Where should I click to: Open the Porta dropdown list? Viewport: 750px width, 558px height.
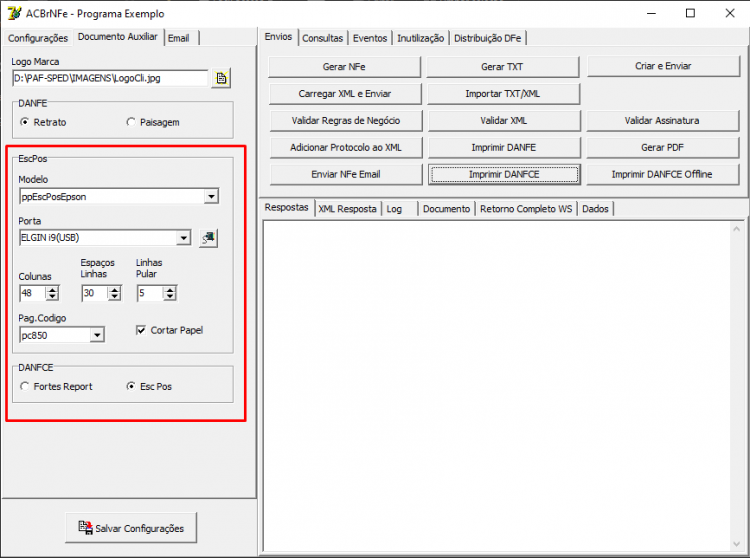pyautogui.click(x=183, y=238)
